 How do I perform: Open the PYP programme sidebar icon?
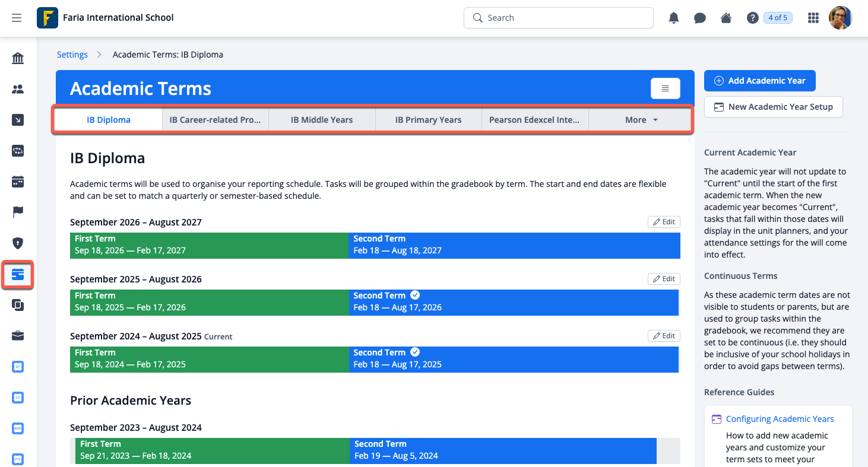18,459
